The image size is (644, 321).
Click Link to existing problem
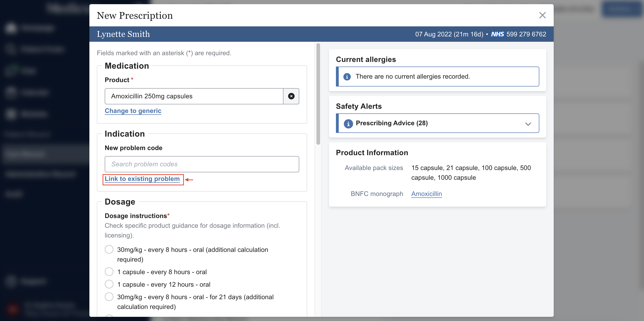tap(142, 179)
